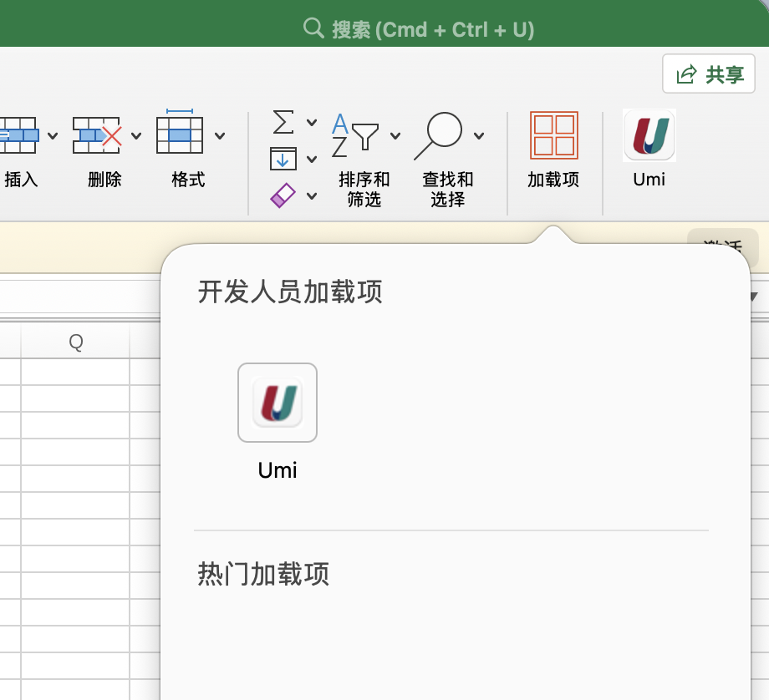The image size is (769, 700).
Task: Click the AutoSum sigma icon
Action: click(x=283, y=122)
